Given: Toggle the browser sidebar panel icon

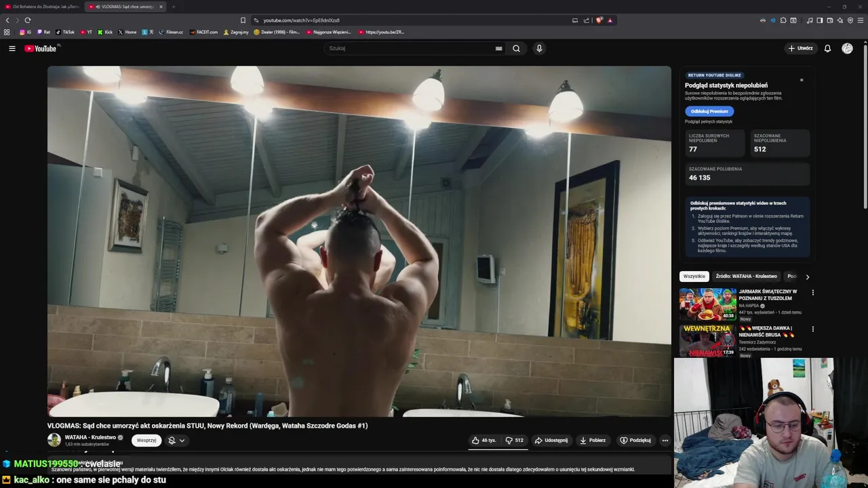Looking at the screenshot, I should 819,20.
